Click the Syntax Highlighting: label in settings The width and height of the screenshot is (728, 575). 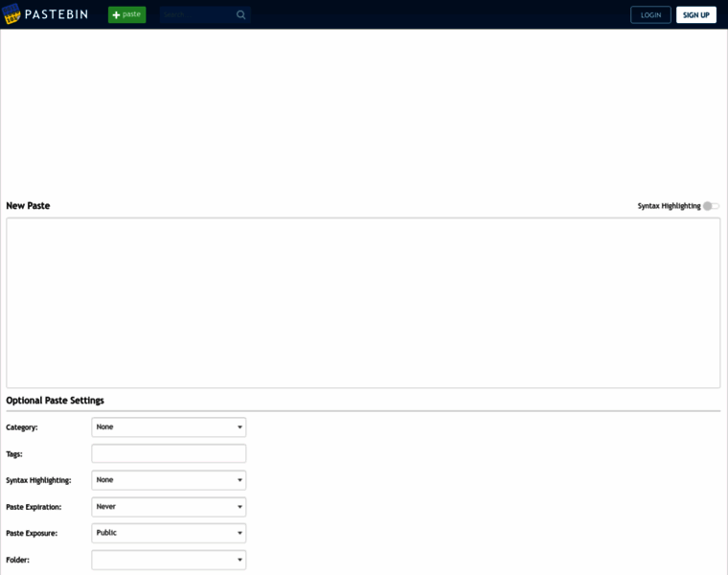click(x=38, y=480)
